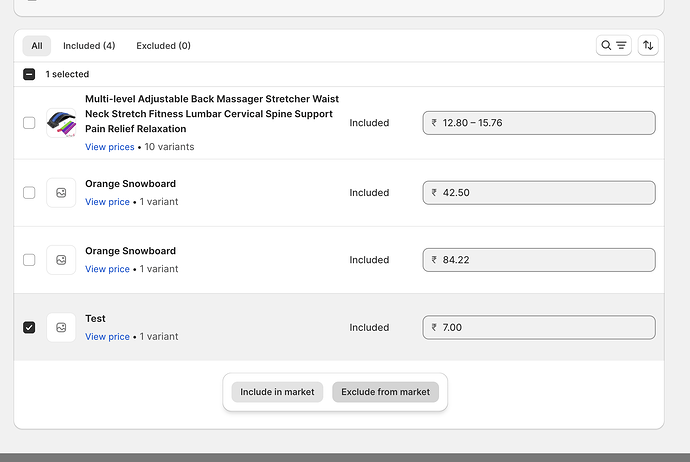Open View prices for Test product
This screenshot has height=462, width=690.
coord(107,337)
